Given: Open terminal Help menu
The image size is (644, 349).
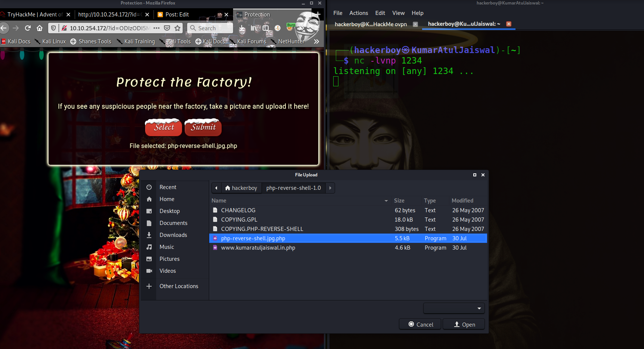Looking at the screenshot, I should 417,13.
